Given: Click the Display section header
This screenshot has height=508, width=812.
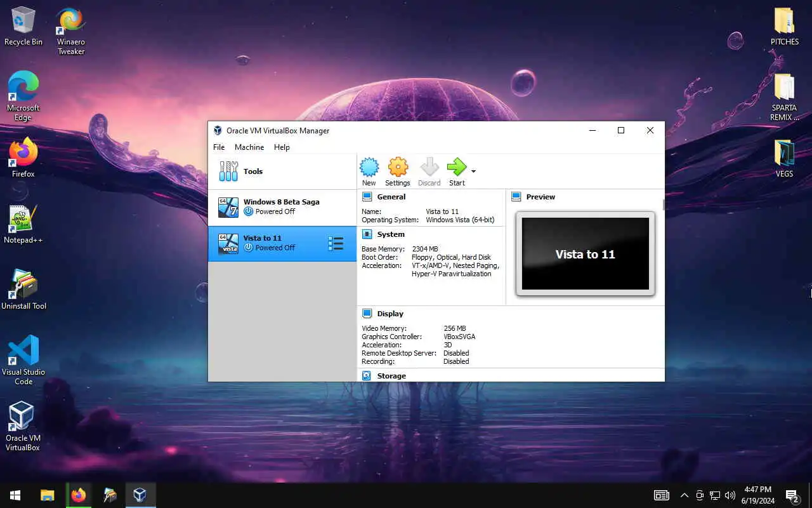Looking at the screenshot, I should [x=390, y=314].
